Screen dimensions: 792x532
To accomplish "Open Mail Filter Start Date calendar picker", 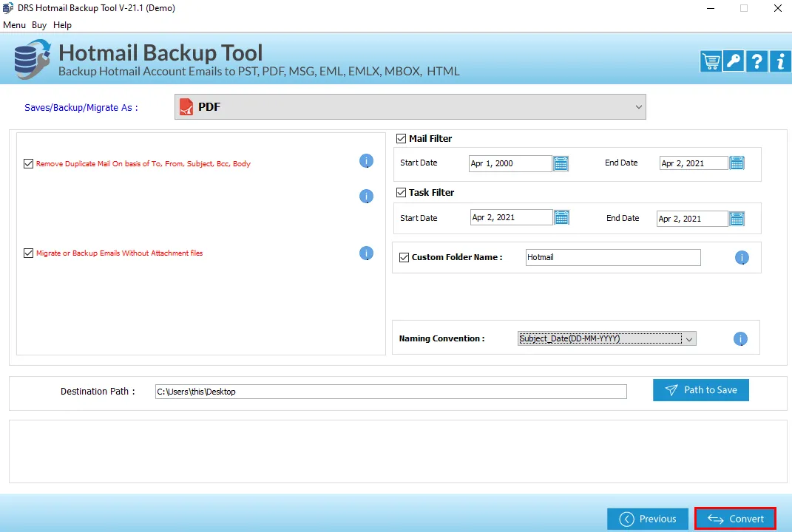I will 561,163.
